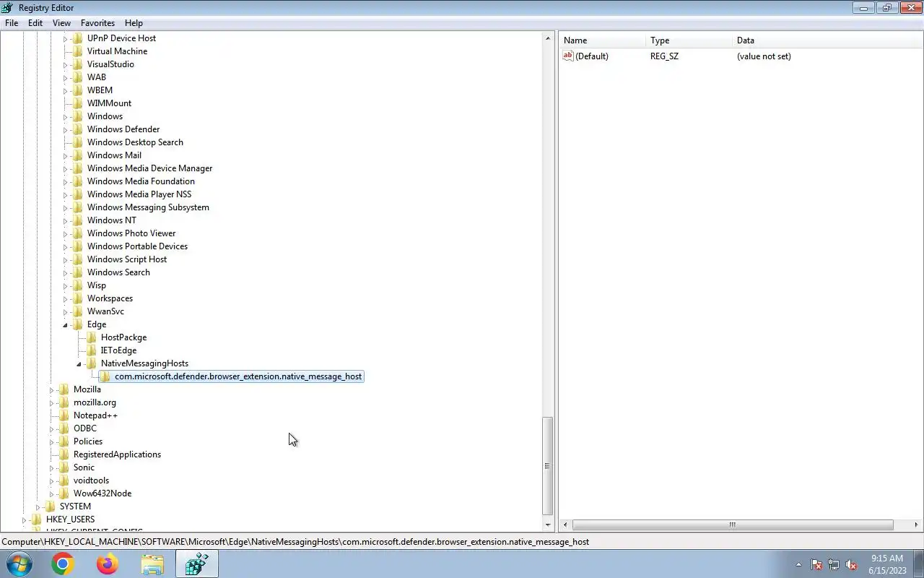The height and width of the screenshot is (578, 924).
Task: Expand the Policies key
Action: coord(51,441)
